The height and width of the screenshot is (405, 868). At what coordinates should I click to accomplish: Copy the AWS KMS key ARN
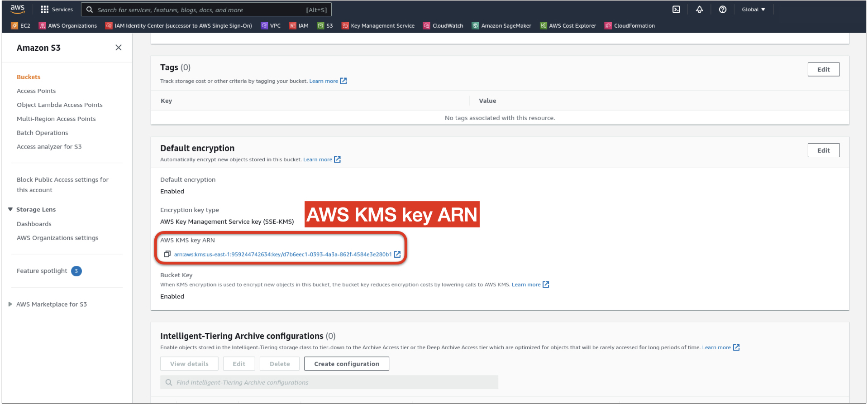click(167, 254)
